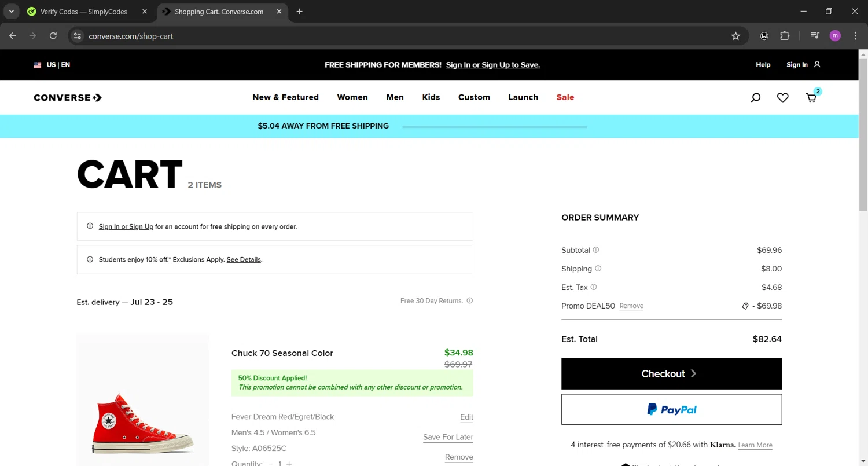This screenshot has width=868, height=466.
Task: Open the Kids menu
Action: [x=431, y=97]
